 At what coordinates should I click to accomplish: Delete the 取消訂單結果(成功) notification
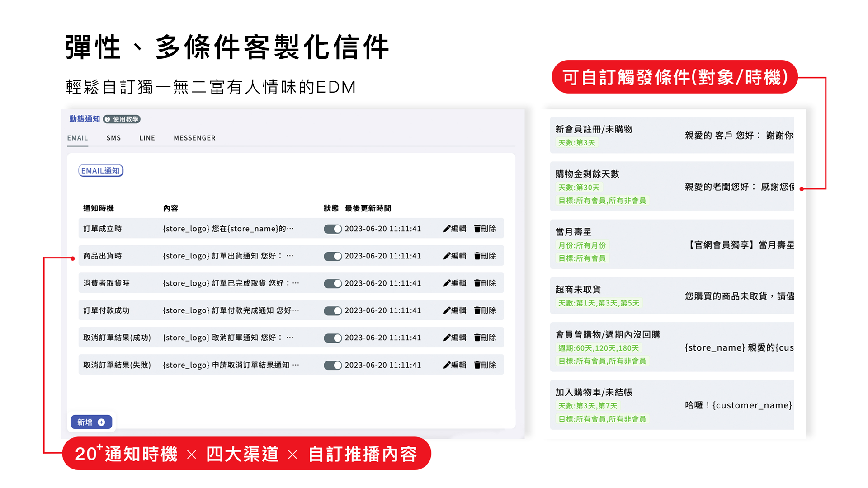click(x=485, y=338)
